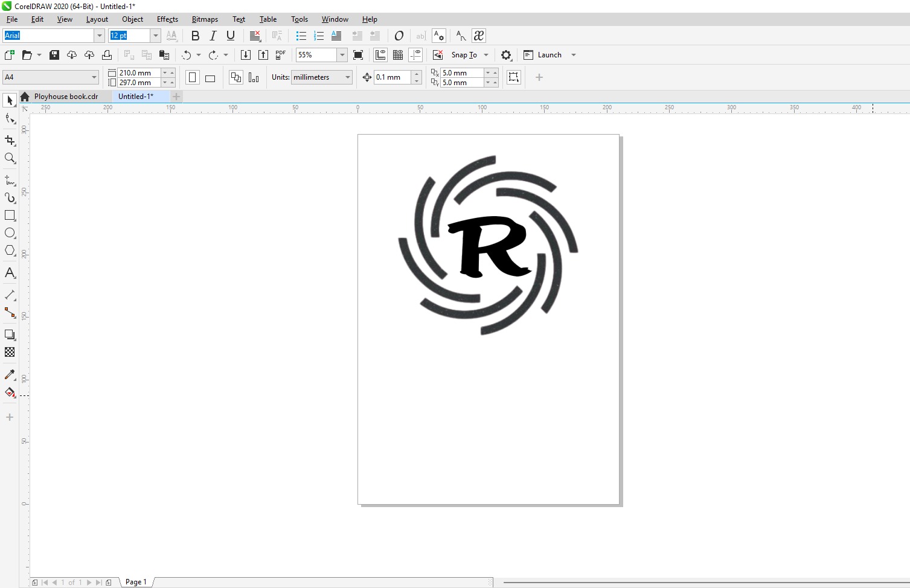This screenshot has width=910, height=588.
Task: Open the Arial font list dropdown
Action: [x=100, y=36]
